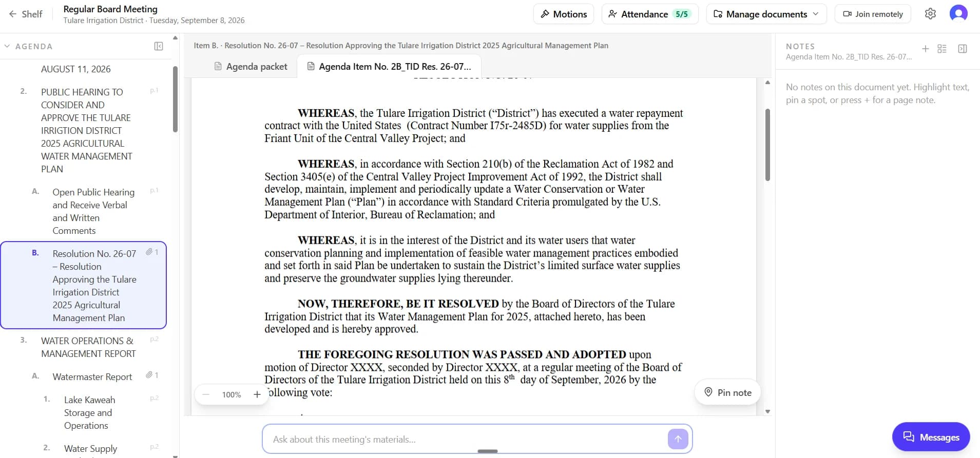
Task: Click the document viewer vertical scrollbar
Action: (767, 145)
